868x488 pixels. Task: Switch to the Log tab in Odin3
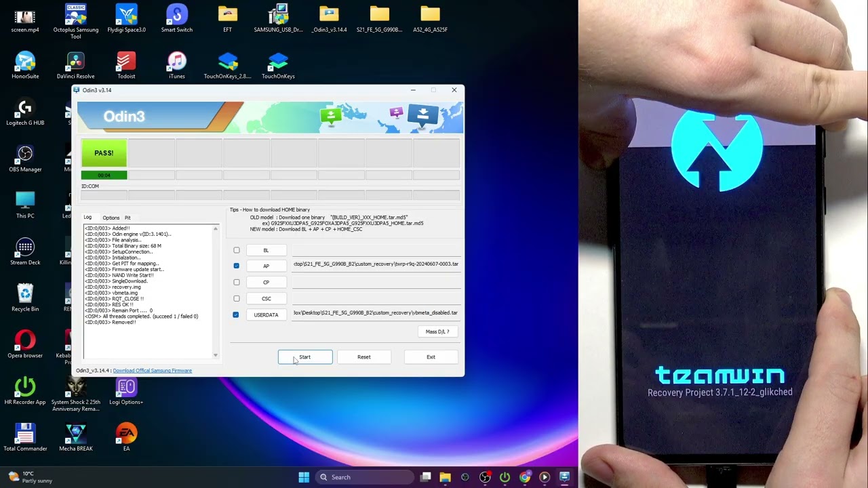pos(87,218)
